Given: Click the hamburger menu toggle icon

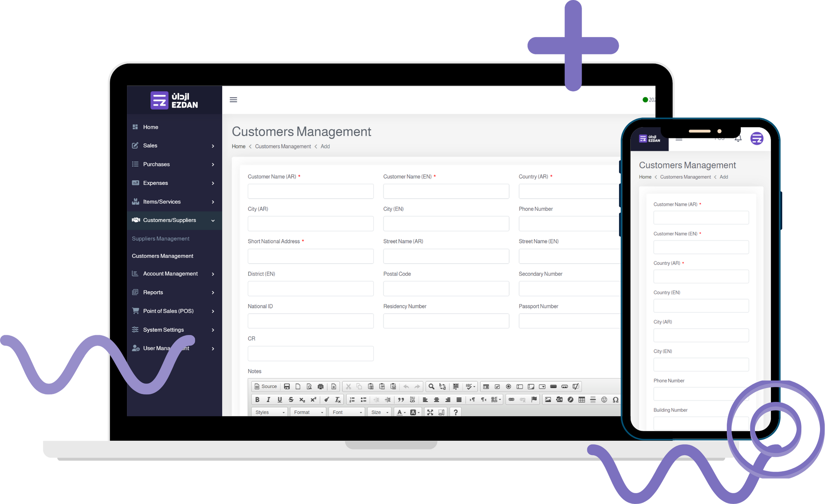Looking at the screenshot, I should [x=233, y=99].
